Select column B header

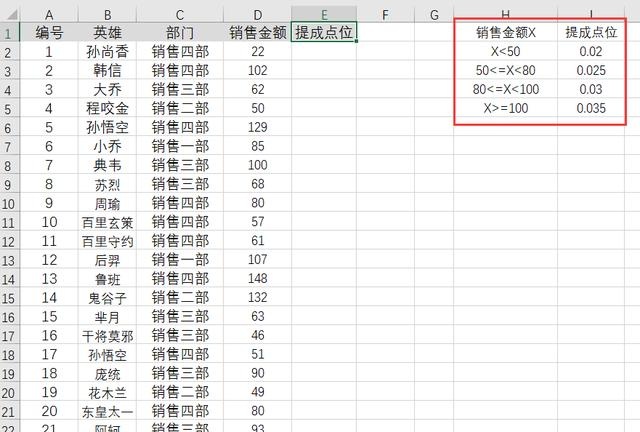click(107, 15)
